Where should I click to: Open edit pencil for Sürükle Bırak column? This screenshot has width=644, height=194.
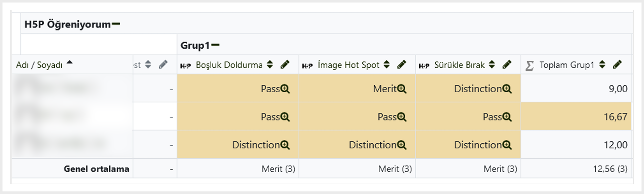(507, 64)
